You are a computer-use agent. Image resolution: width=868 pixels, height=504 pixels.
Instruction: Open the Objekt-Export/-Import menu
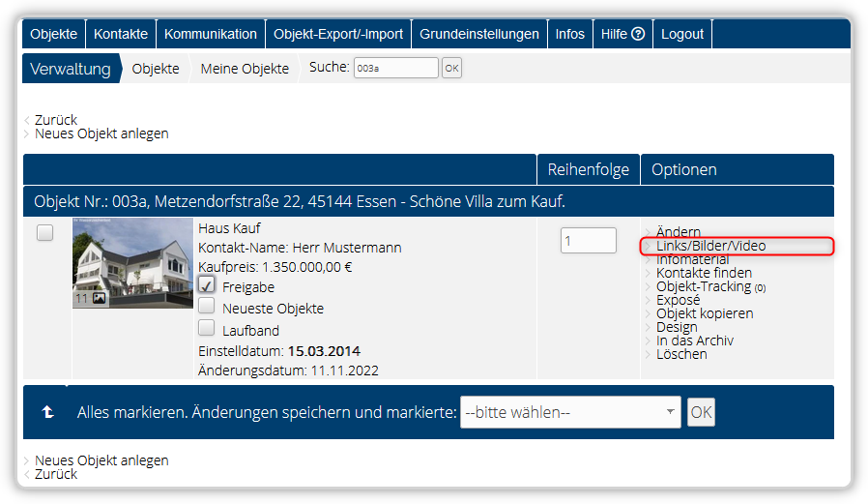(x=338, y=34)
